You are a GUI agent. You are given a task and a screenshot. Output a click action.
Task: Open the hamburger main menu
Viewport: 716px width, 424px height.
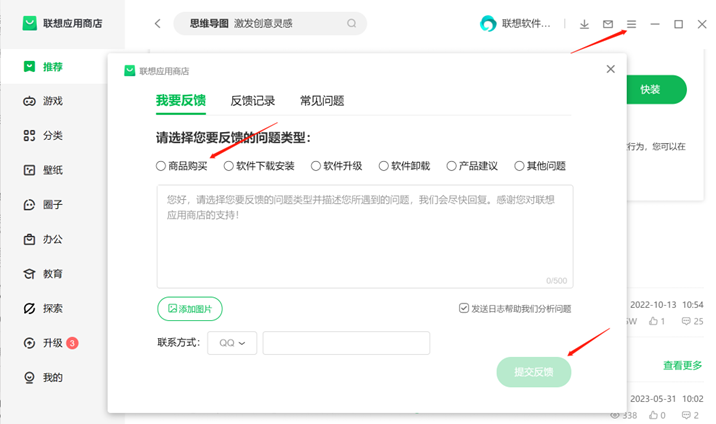[x=631, y=24]
